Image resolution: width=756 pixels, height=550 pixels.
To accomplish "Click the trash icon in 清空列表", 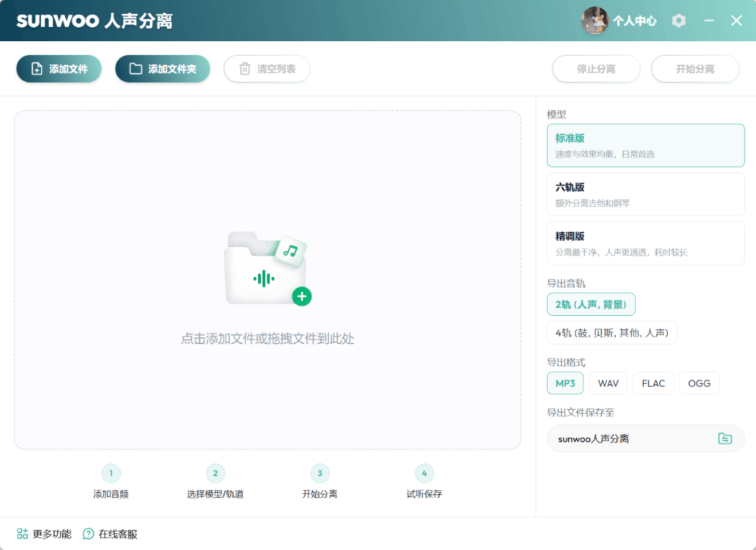I will pos(245,69).
